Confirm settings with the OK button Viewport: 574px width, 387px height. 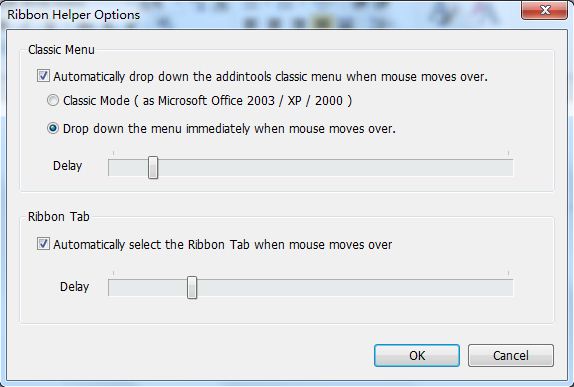(x=417, y=355)
